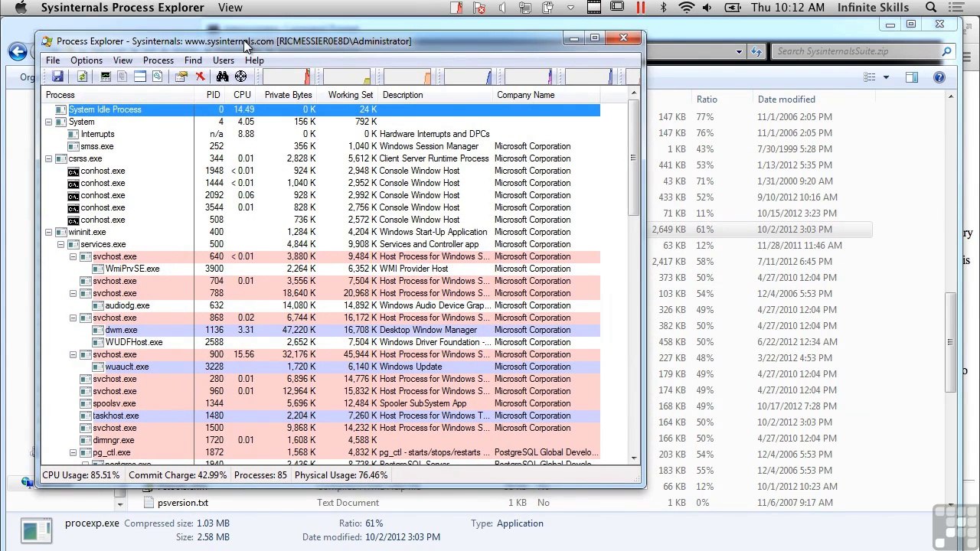Open the address bar history dropdown
This screenshot has height=551, width=980.
[739, 51]
